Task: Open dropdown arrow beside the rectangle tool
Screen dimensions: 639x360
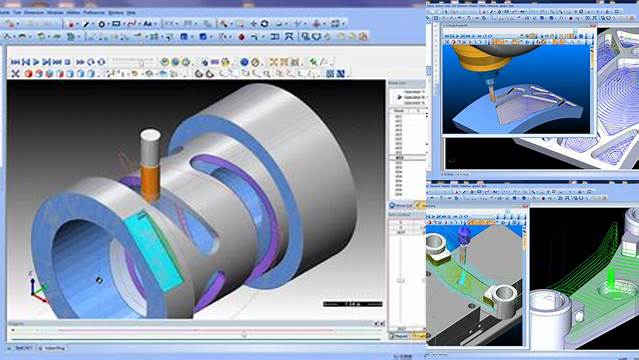Action: [x=123, y=24]
